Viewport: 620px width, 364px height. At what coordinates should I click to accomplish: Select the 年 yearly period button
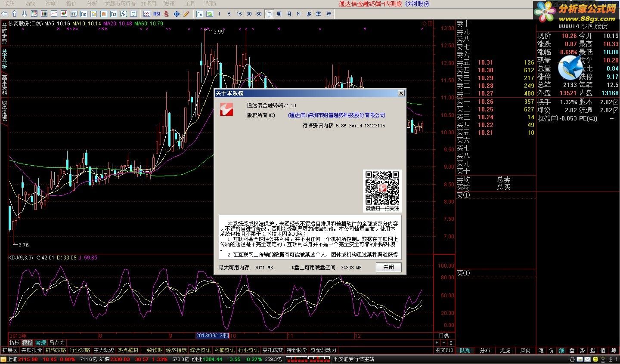tap(329, 14)
